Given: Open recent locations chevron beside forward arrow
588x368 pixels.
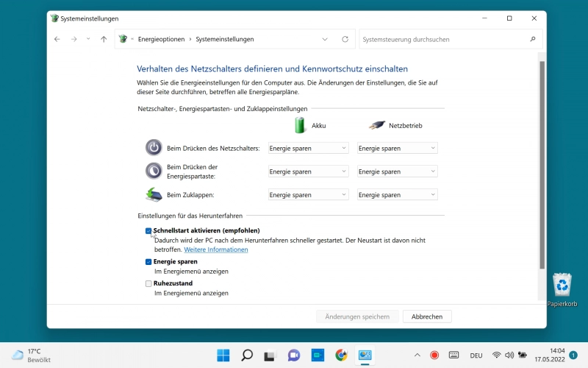Looking at the screenshot, I should pyautogui.click(x=88, y=39).
